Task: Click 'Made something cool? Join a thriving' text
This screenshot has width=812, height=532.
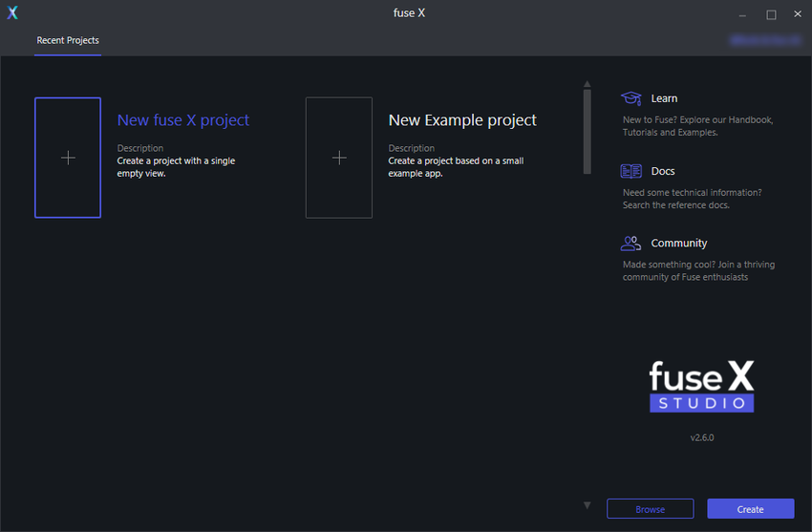Action: [698, 265]
